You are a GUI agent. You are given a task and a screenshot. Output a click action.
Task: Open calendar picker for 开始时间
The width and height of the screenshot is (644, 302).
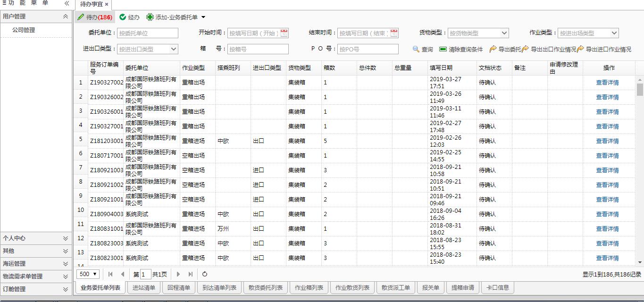click(x=284, y=33)
